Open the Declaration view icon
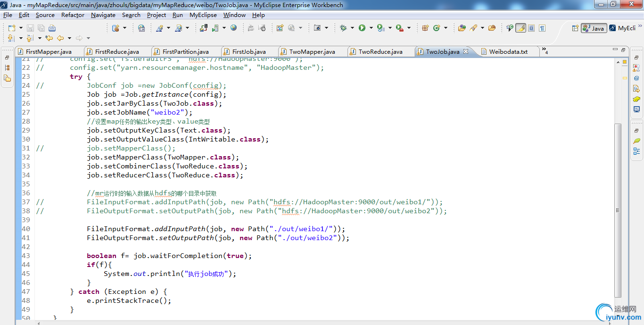644x325 pixels. [636, 89]
